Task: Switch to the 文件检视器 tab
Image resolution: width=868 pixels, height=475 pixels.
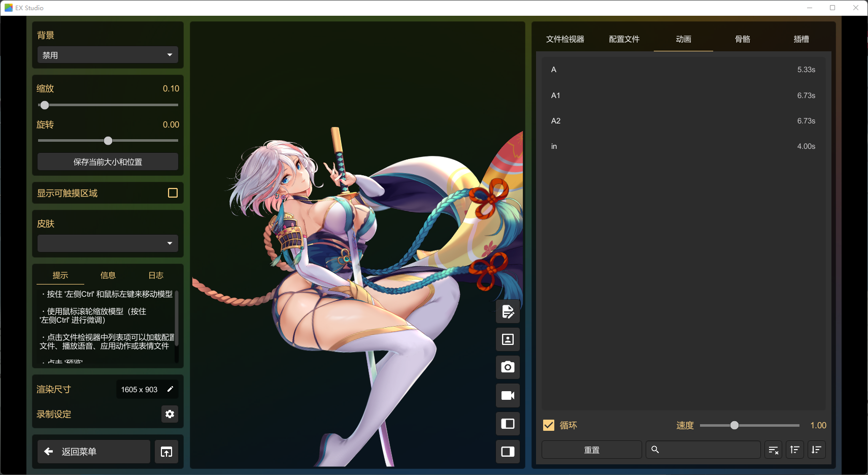Action: pyautogui.click(x=565, y=39)
